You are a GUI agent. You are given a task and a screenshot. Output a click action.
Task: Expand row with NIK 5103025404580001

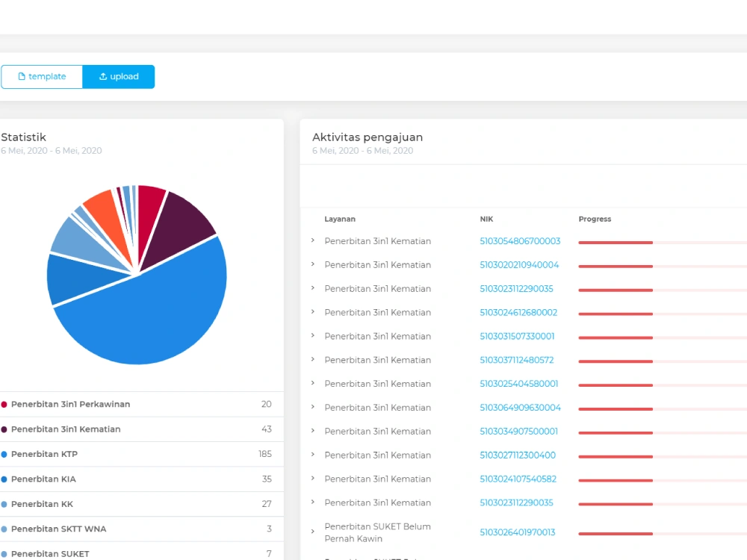[x=312, y=383]
